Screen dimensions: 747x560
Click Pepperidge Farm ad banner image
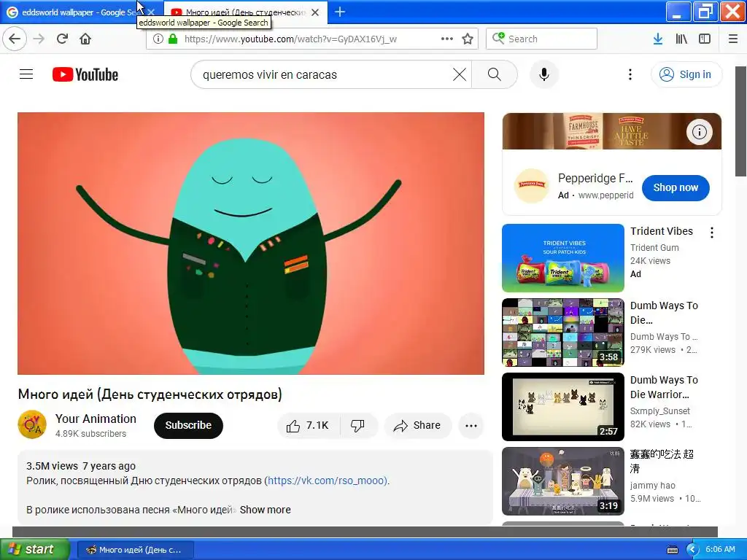[x=612, y=131]
